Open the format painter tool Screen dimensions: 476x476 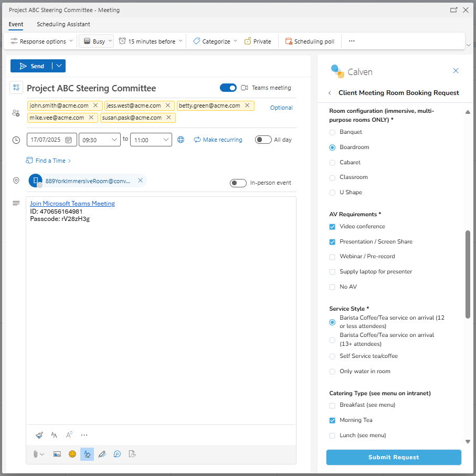coord(39,435)
